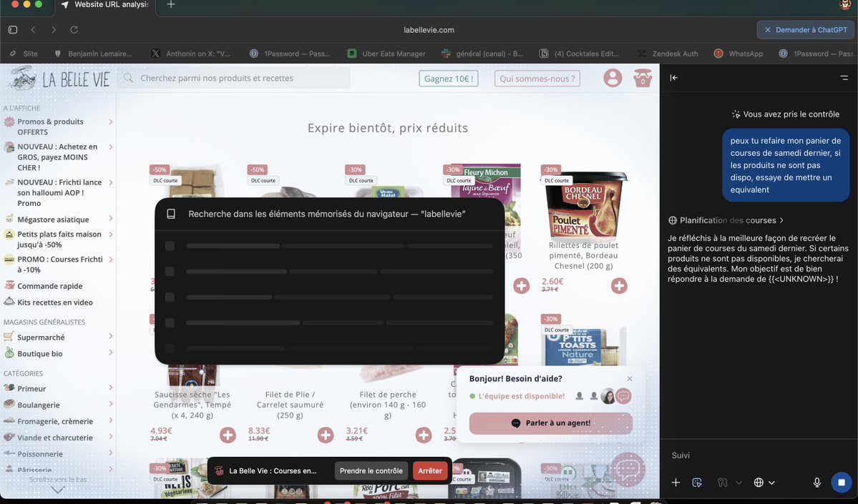
Task: Click the La Belle Vie logo
Action: 59,79
